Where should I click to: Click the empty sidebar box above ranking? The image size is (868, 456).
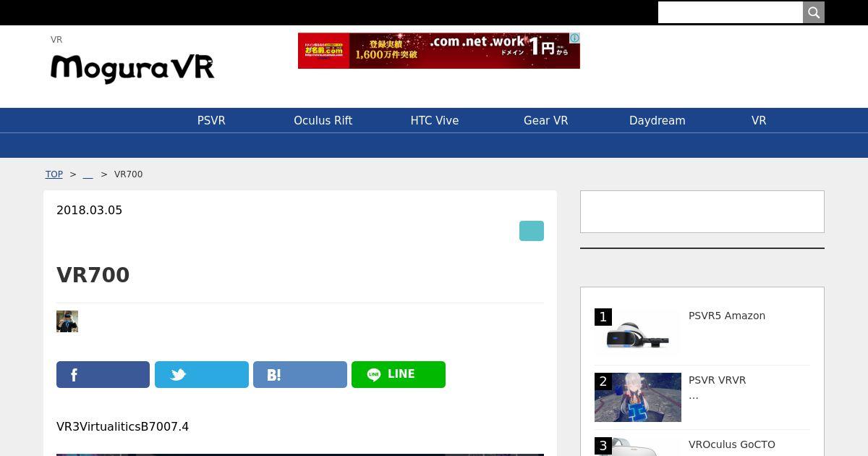click(702, 211)
